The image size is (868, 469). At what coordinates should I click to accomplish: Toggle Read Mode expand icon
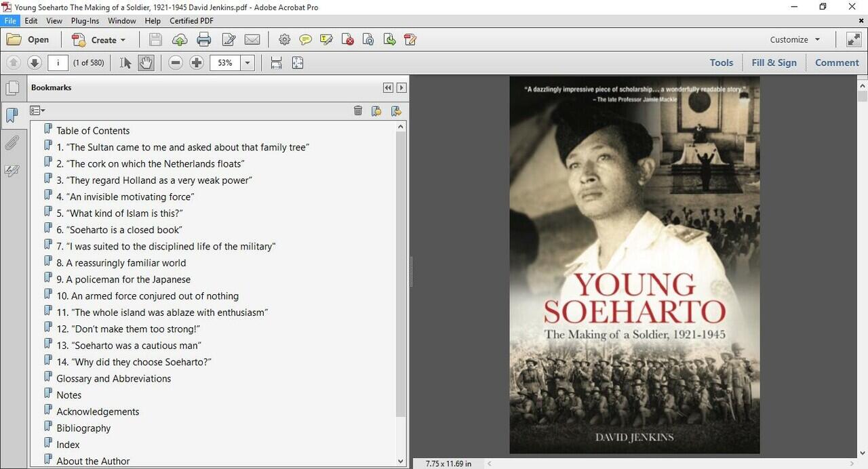point(854,40)
